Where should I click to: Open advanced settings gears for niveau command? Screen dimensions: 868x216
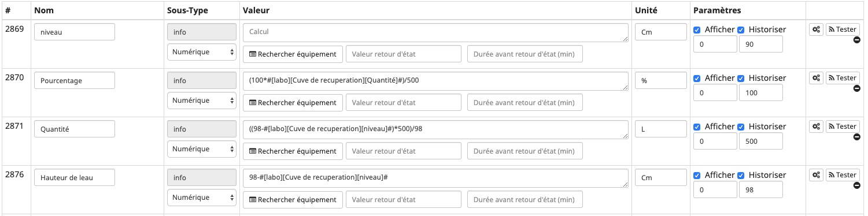[x=816, y=29]
